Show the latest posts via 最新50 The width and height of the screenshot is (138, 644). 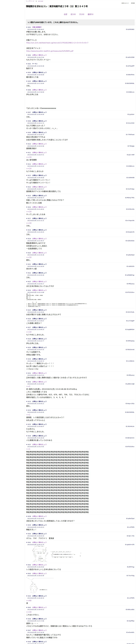click(x=90, y=14)
